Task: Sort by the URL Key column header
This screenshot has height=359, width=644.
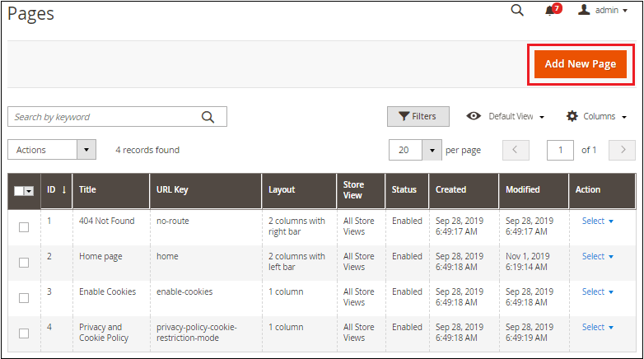Action: [x=205, y=190]
